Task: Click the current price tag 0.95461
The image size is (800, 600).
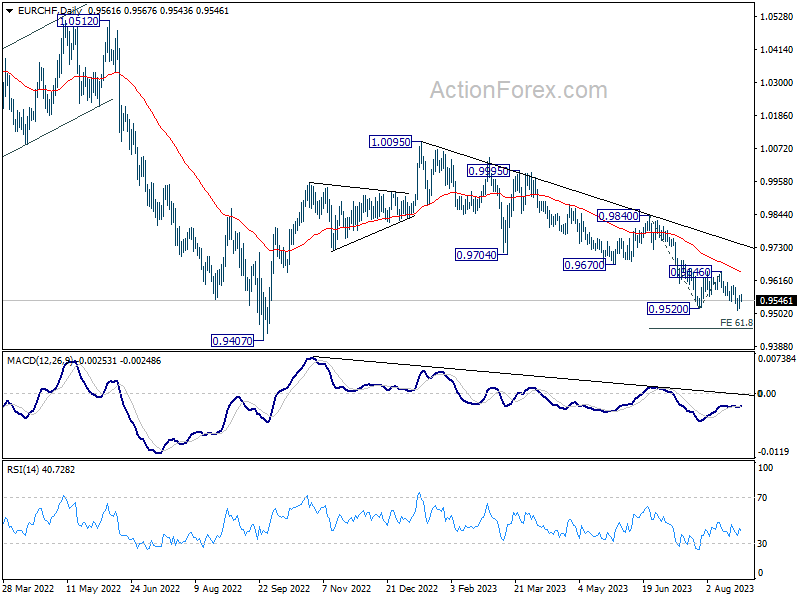Action: 776,301
